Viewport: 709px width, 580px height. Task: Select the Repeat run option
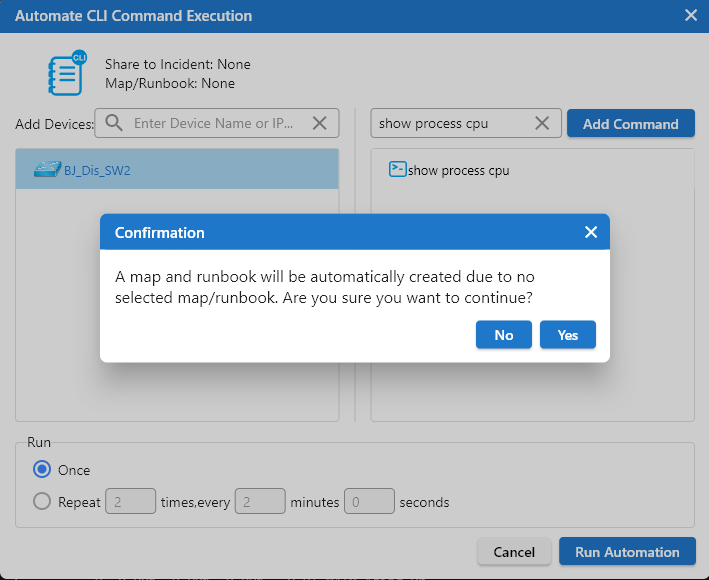tap(42, 501)
